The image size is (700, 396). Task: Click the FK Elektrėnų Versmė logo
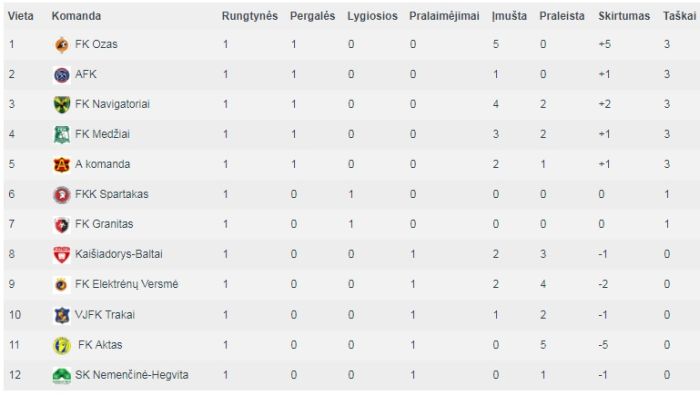62,284
